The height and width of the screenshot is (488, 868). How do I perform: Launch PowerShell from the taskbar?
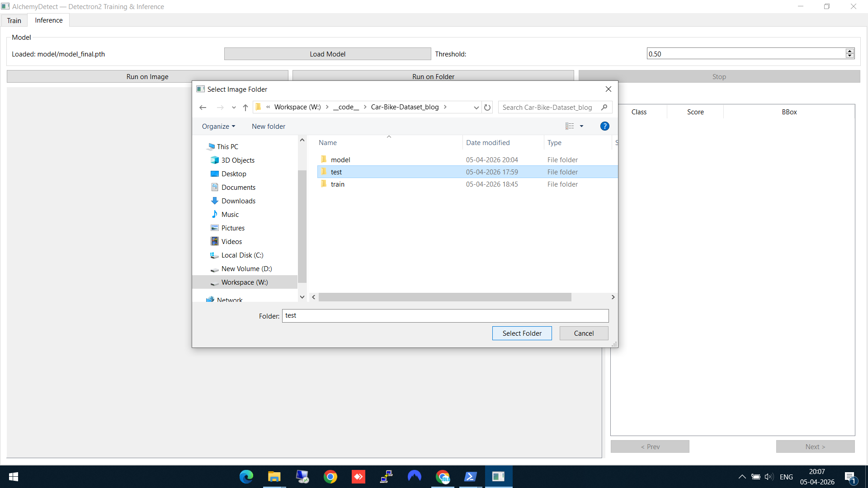coord(471,477)
